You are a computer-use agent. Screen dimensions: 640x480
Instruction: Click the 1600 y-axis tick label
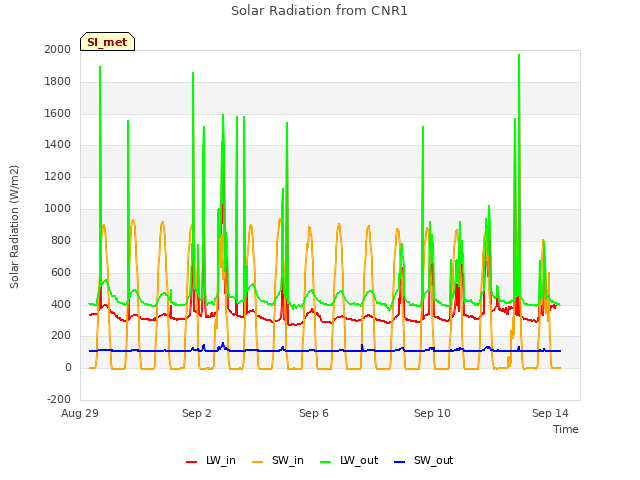click(58, 113)
